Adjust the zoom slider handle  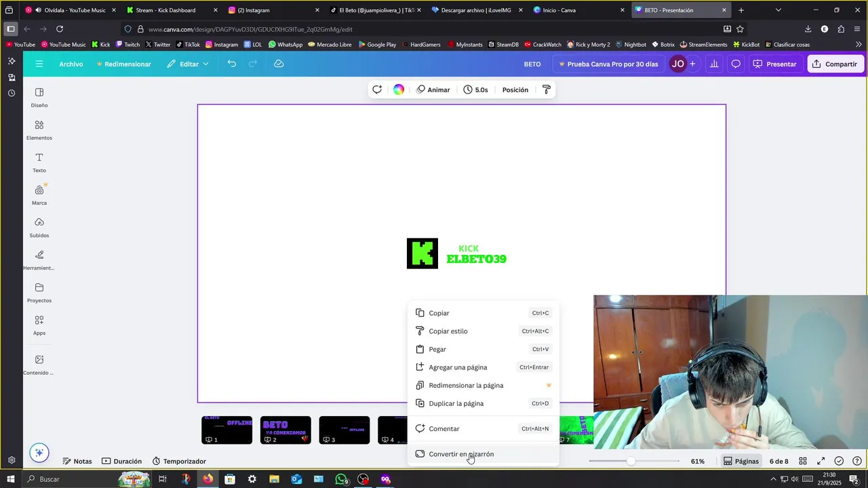[x=631, y=461]
